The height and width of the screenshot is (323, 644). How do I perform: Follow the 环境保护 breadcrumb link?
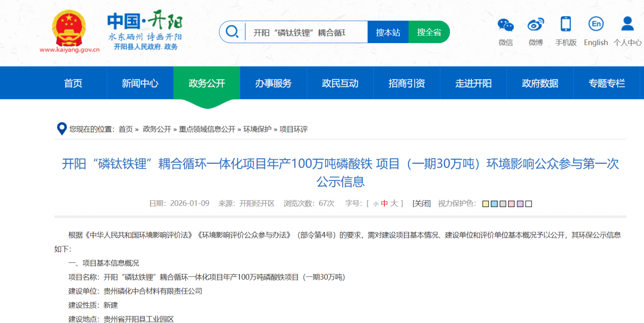257,129
